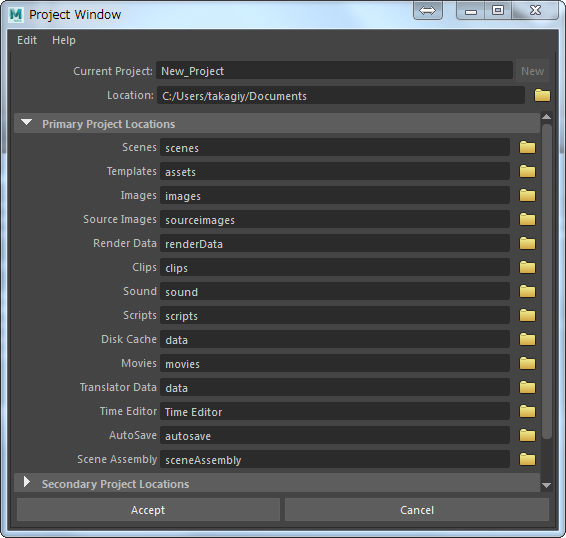This screenshot has height=538, width=566.
Task: Click folder icon for Clips row
Action: pos(527,268)
